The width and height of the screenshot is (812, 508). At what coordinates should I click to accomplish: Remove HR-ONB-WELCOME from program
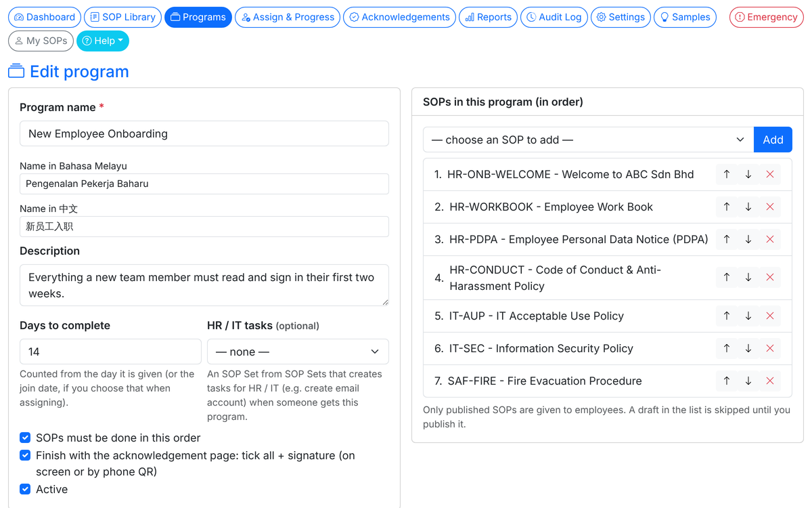[x=770, y=175]
